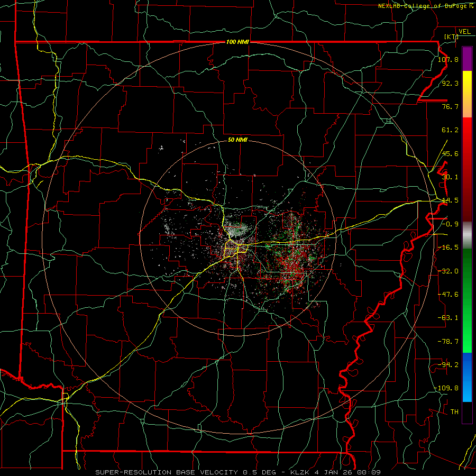The height and width of the screenshot is (476, 476).
Task: Pick the red segment on the color bar
Action: click(467, 169)
